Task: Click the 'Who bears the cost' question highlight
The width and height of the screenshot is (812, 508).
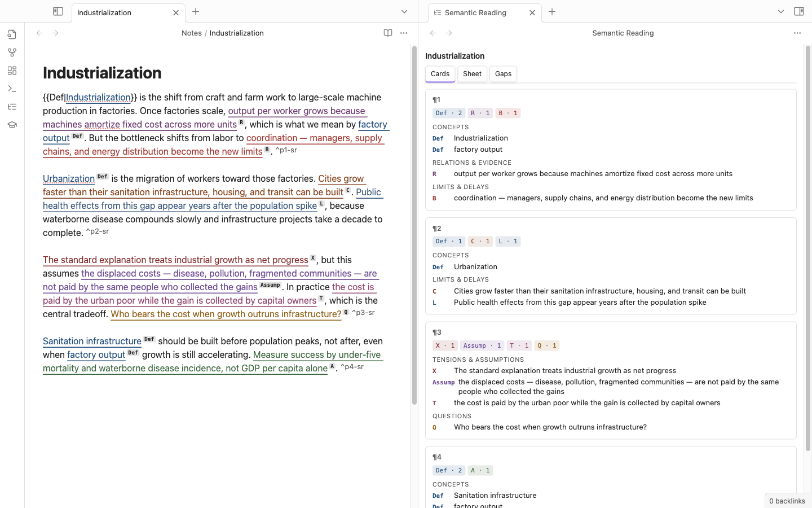Action: pyautogui.click(x=226, y=314)
